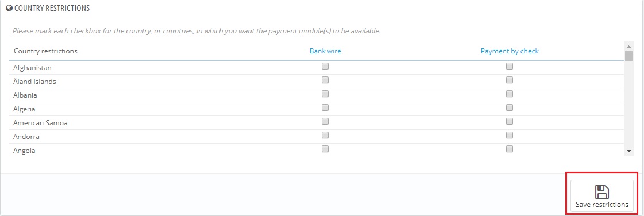The height and width of the screenshot is (216, 644).
Task: Toggle Bank wire checkbox for Andorra
Action: pyautogui.click(x=325, y=135)
